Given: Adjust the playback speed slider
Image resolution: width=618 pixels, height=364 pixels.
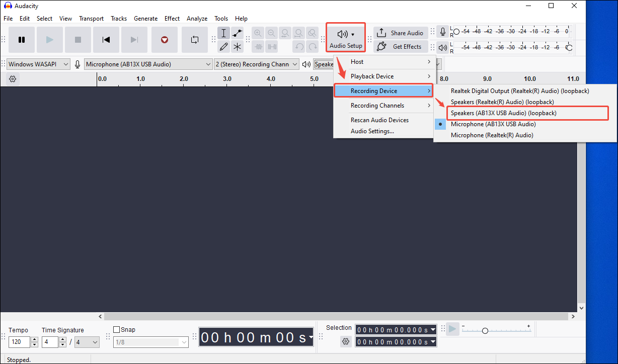Looking at the screenshot, I should click(485, 331).
